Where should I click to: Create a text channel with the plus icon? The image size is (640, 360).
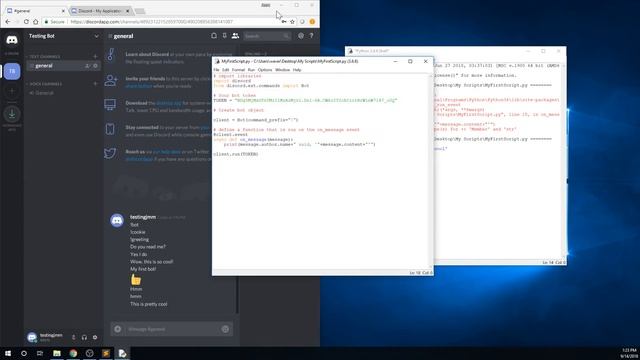(95, 56)
